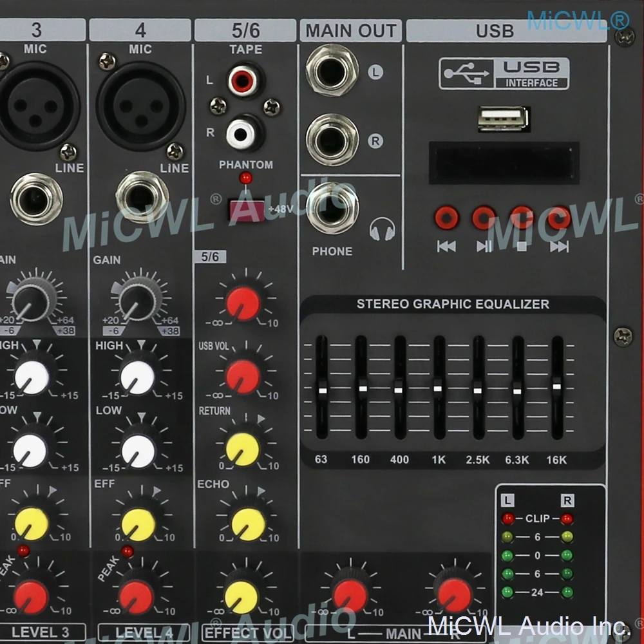Screen dimensions: 644x644
Task: Click the next track button in USB section
Action: coord(559,218)
